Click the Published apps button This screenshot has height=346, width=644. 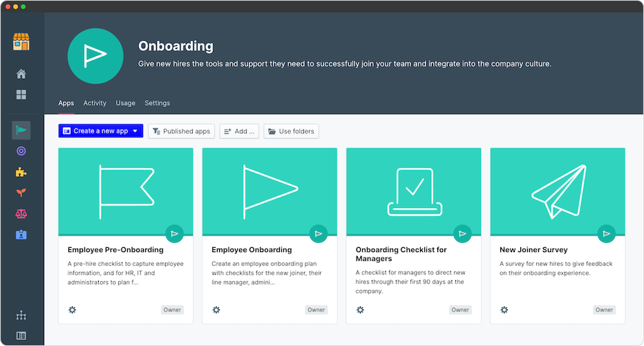[x=181, y=131]
